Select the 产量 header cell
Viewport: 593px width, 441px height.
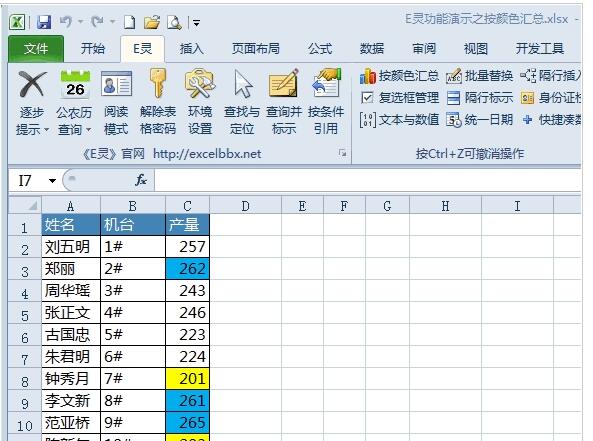coord(187,225)
